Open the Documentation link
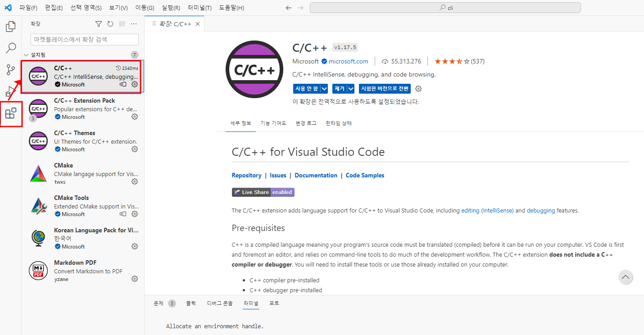 (x=316, y=175)
